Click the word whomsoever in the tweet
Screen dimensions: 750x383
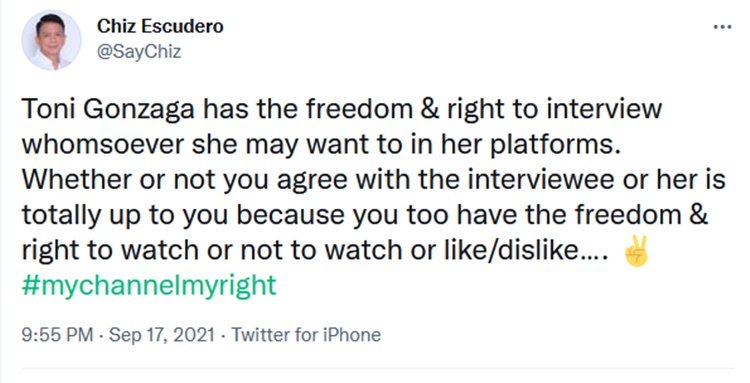click(103, 145)
